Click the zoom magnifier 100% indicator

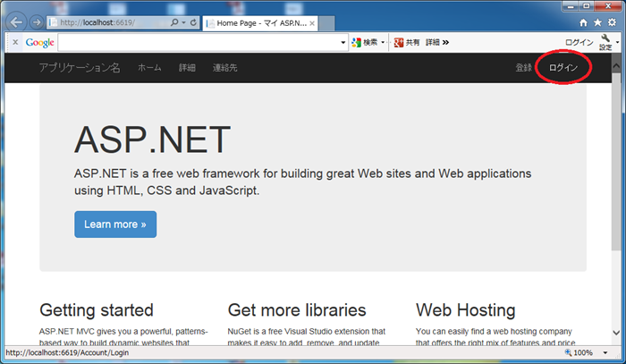(579, 352)
